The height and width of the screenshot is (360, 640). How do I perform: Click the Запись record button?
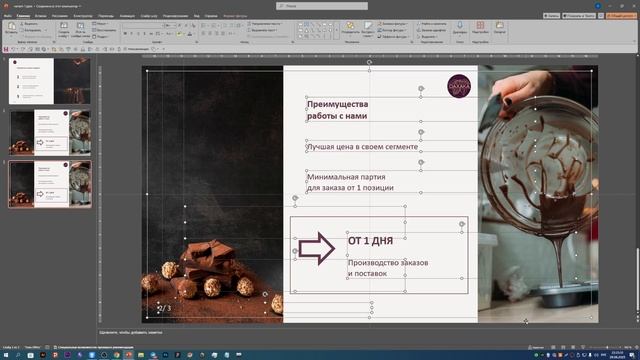(x=551, y=16)
